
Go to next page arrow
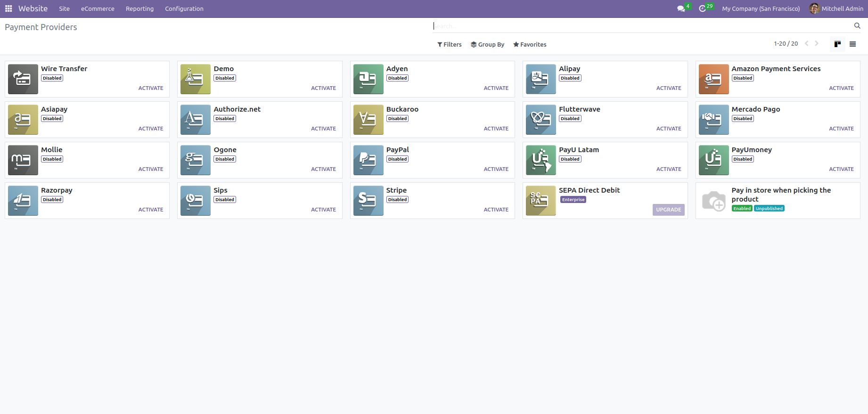point(817,43)
